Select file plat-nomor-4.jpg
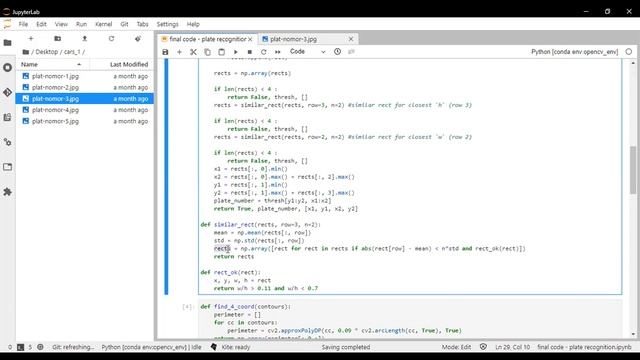This screenshot has height=360, width=640. coord(85,110)
